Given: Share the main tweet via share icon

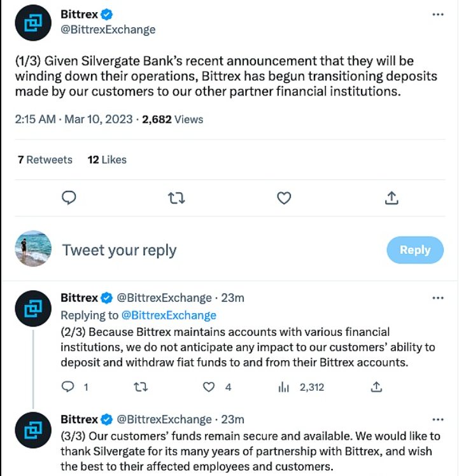Looking at the screenshot, I should (392, 199).
